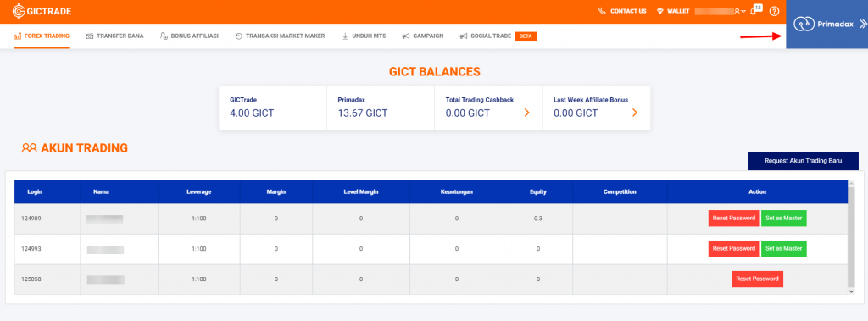Open the Unduh MT5 tab
This screenshot has width=868, height=321.
pos(364,36)
